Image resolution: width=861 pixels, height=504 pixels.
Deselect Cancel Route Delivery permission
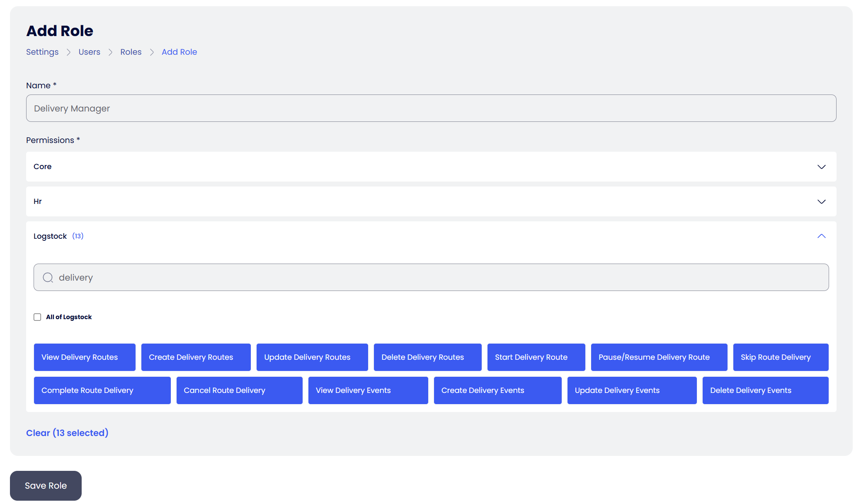click(239, 390)
